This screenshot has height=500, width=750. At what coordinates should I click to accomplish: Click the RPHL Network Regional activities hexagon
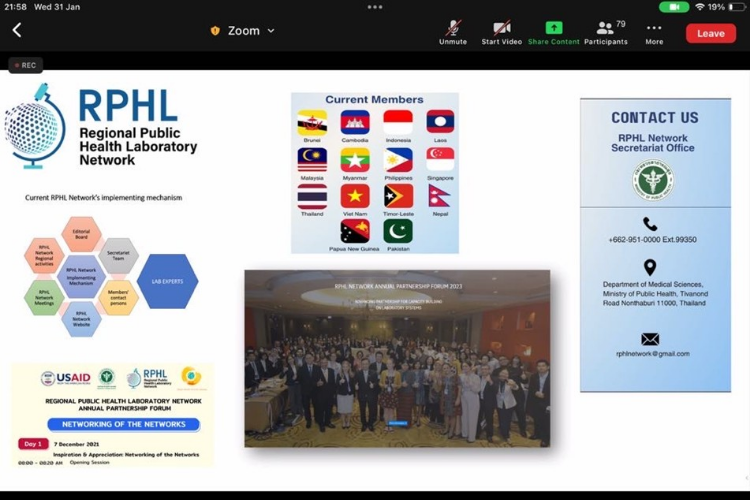tap(44, 256)
